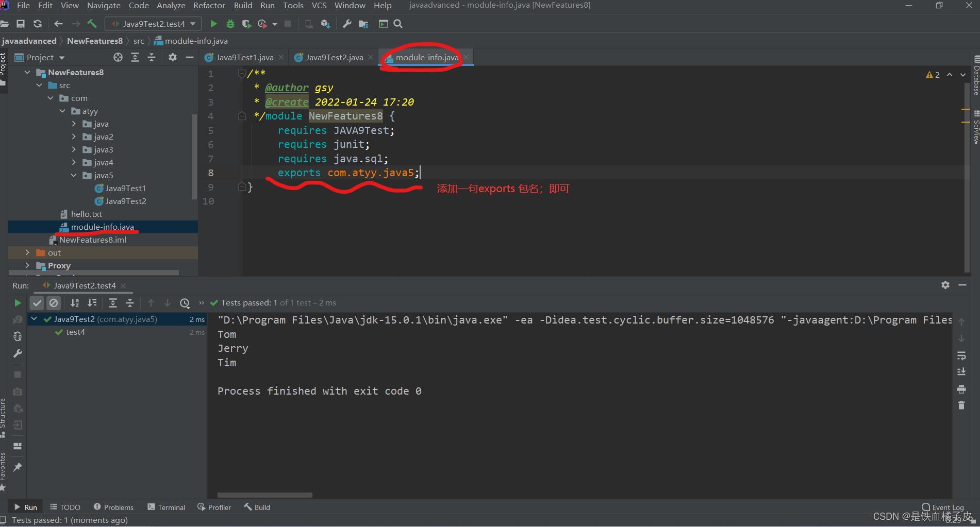Viewport: 980px width, 527px height.
Task: Toggle soft-wrap in console output
Action: (x=961, y=355)
